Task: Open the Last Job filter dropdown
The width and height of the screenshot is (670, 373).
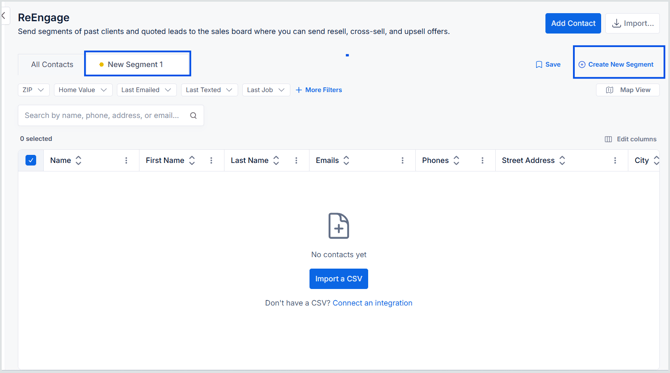Action: tap(266, 90)
